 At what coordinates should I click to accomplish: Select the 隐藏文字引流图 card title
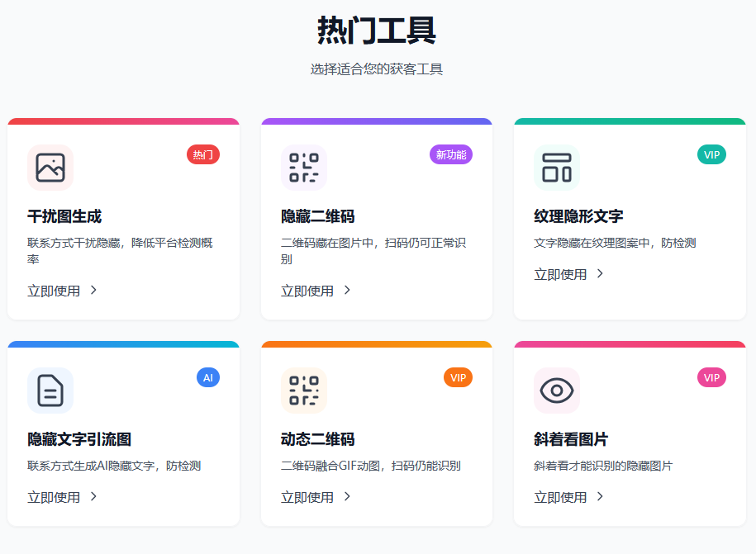[79, 439]
